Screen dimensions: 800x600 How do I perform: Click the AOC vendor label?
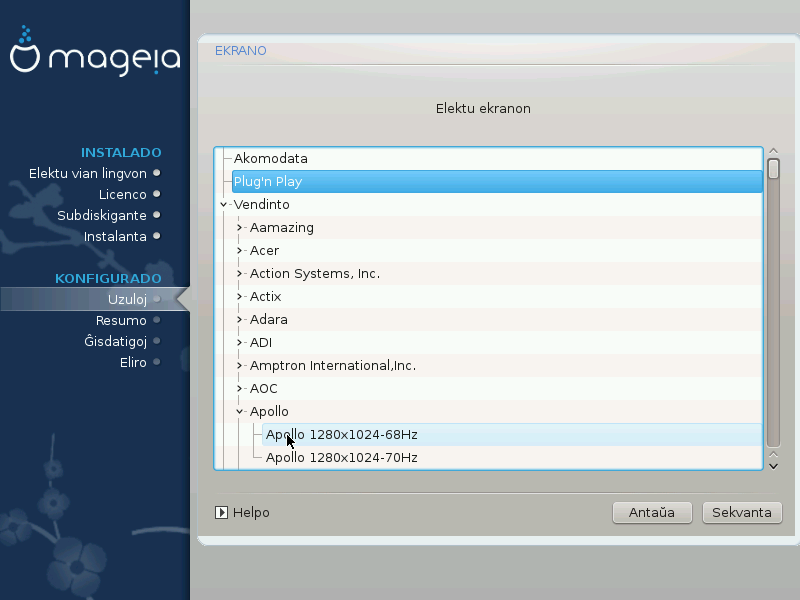[263, 388]
